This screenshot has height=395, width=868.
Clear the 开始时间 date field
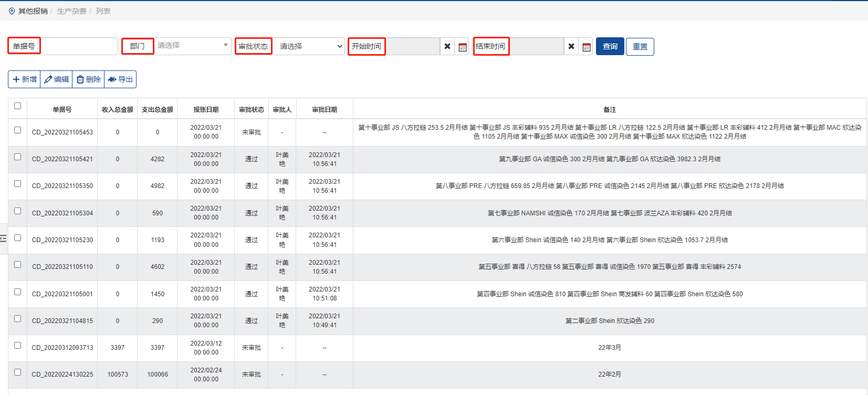447,47
